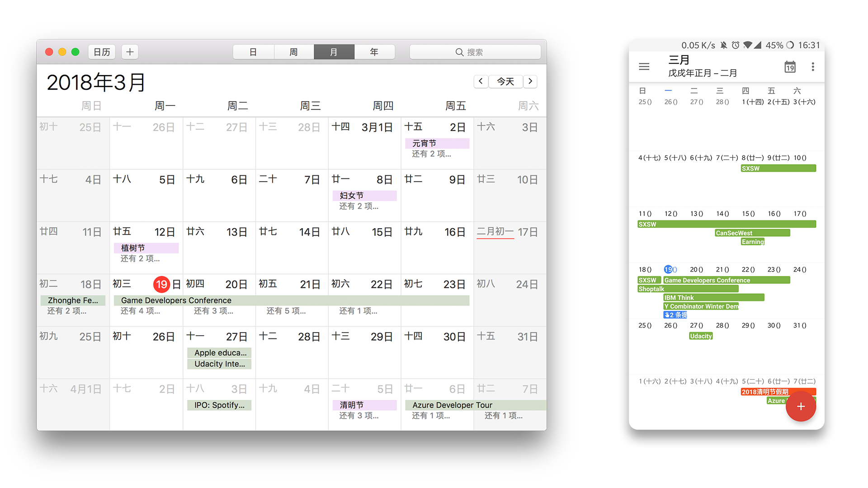Open the 2018清明节假期 holiday event on phone
Screen dimensions: 868x488
tap(778, 392)
